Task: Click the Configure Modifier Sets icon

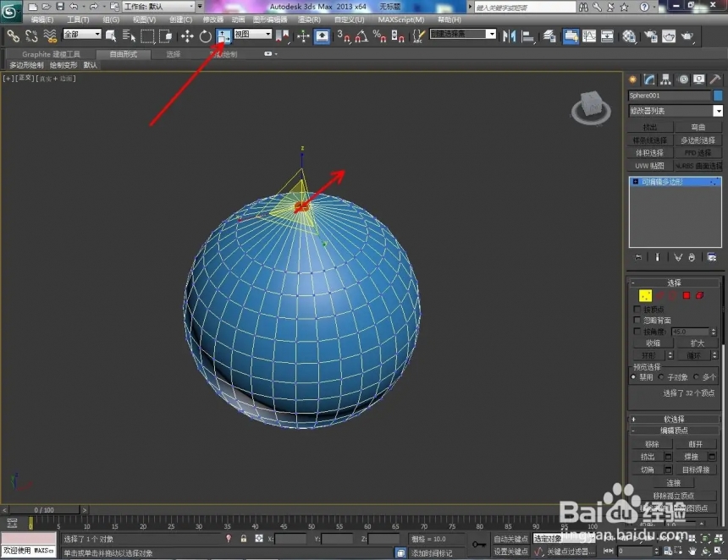Action: 711,257
